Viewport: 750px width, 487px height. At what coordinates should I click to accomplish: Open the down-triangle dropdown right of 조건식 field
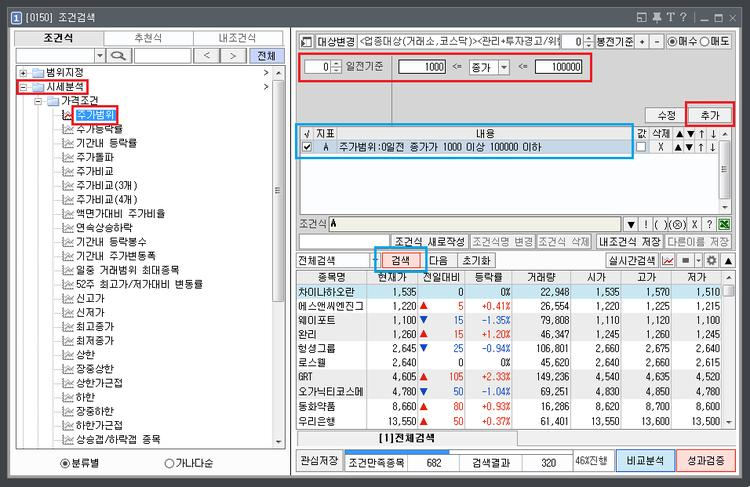click(630, 224)
